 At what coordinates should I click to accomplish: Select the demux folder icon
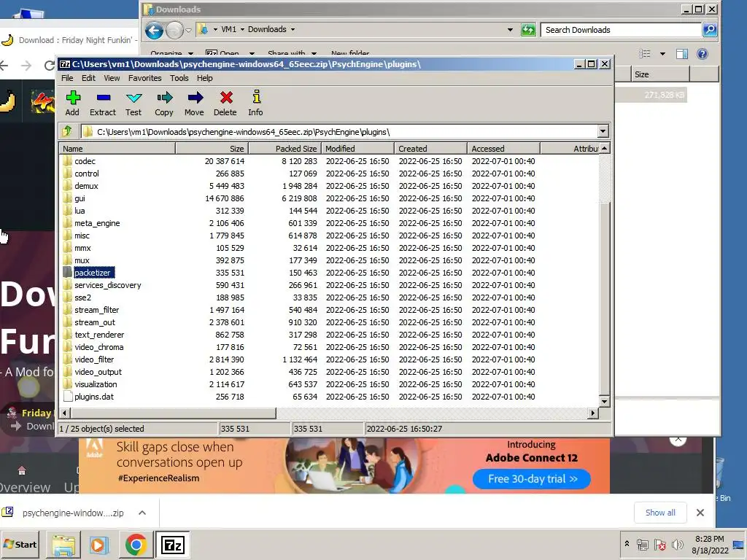point(67,186)
